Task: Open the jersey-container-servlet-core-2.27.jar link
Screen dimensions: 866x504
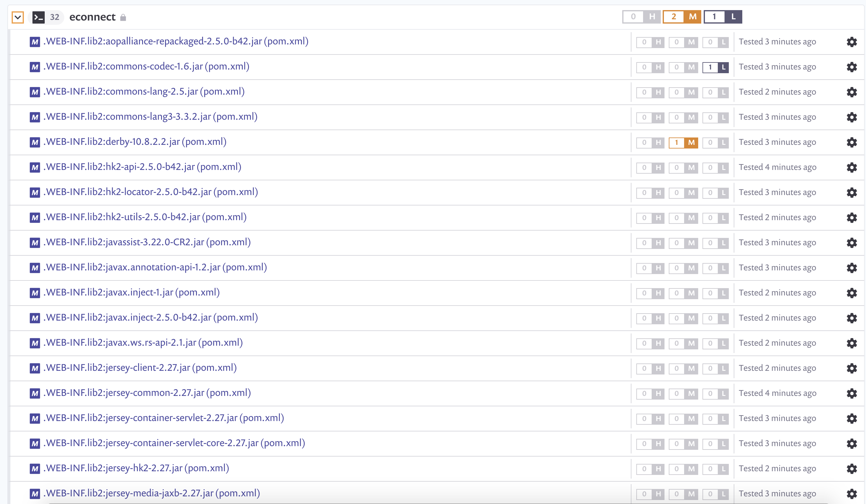Action: pos(174,443)
